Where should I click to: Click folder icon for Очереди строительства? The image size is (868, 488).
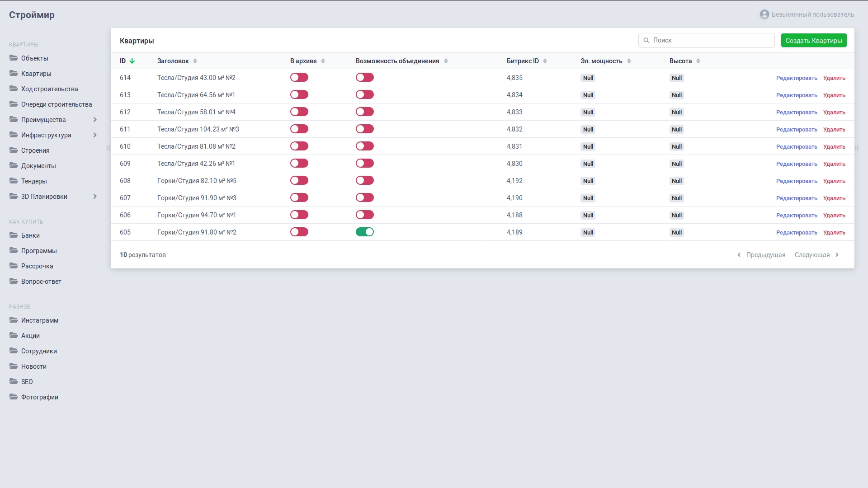click(14, 104)
